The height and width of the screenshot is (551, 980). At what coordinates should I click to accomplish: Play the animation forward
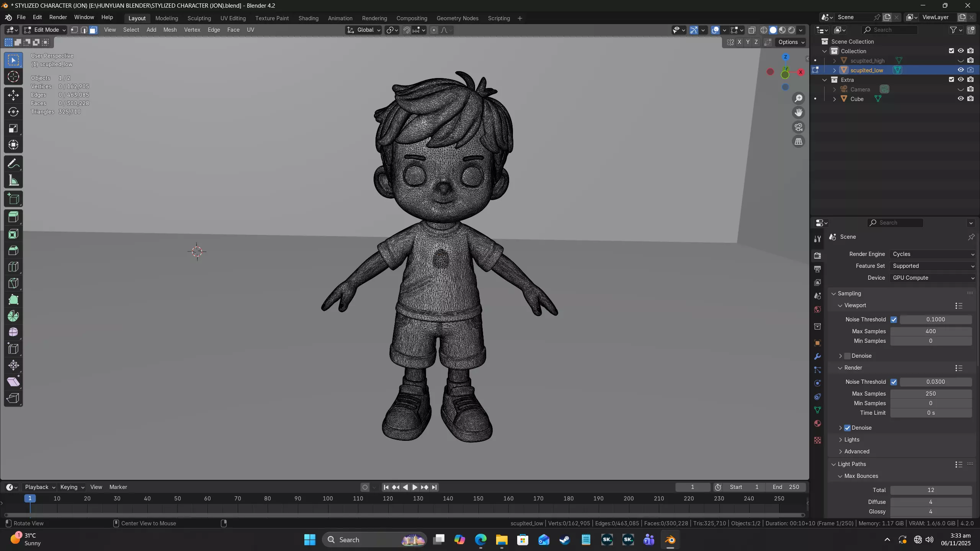click(415, 487)
